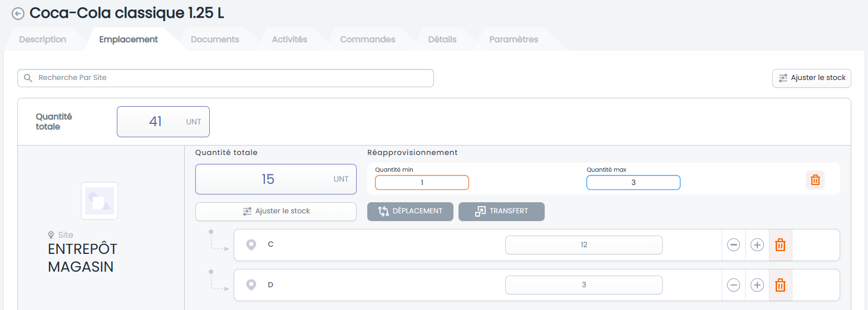Click Ajuster le stock under site quantity 15
The height and width of the screenshot is (310, 868).
pyautogui.click(x=276, y=212)
